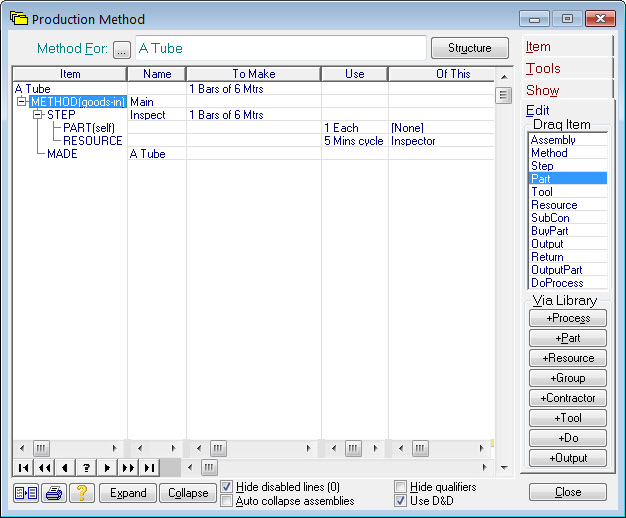
Task: Select Resource in Drag Item list
Action: click(x=568, y=205)
